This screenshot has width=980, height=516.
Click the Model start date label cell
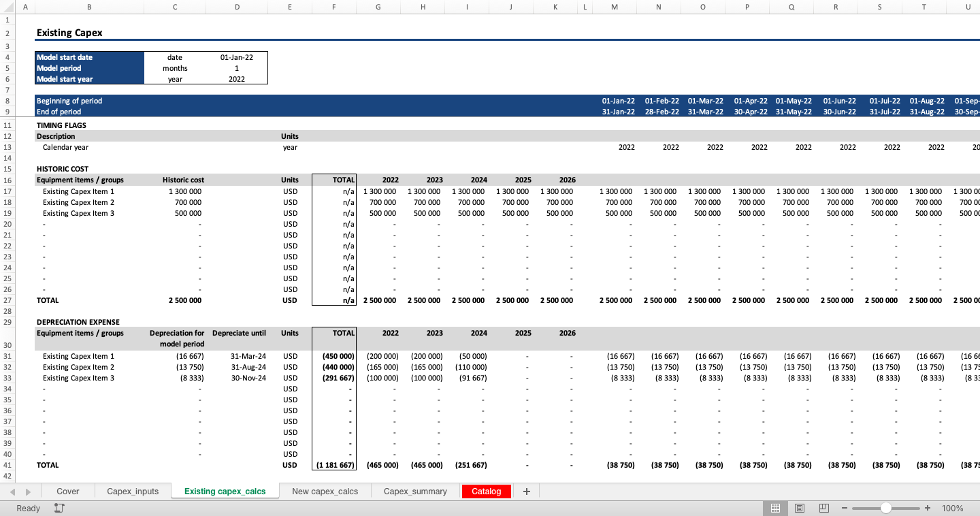pyautogui.click(x=89, y=57)
